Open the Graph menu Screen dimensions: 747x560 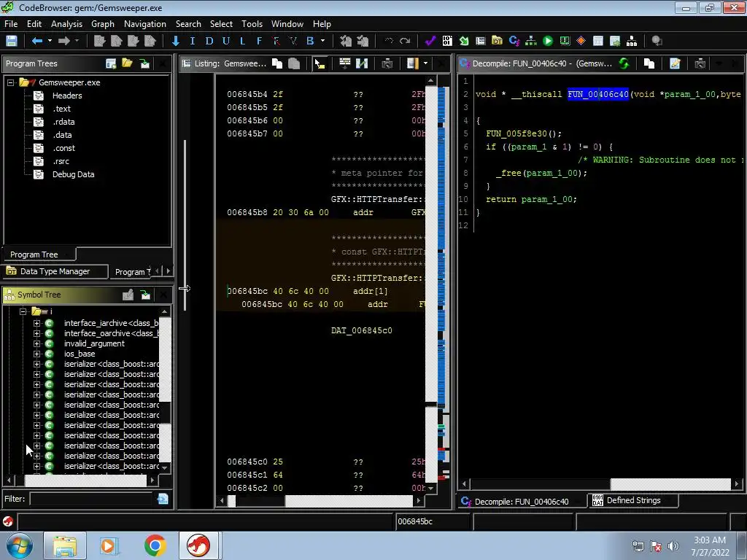pos(103,24)
